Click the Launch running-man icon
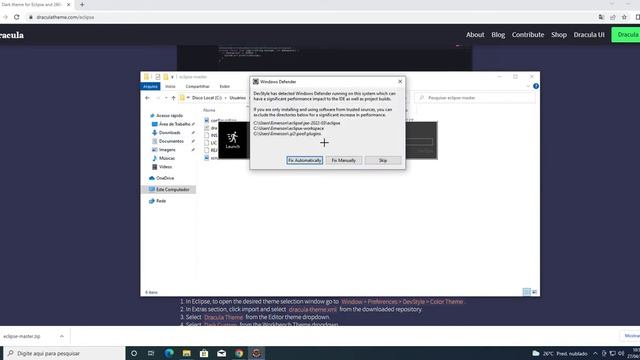 tap(233, 140)
